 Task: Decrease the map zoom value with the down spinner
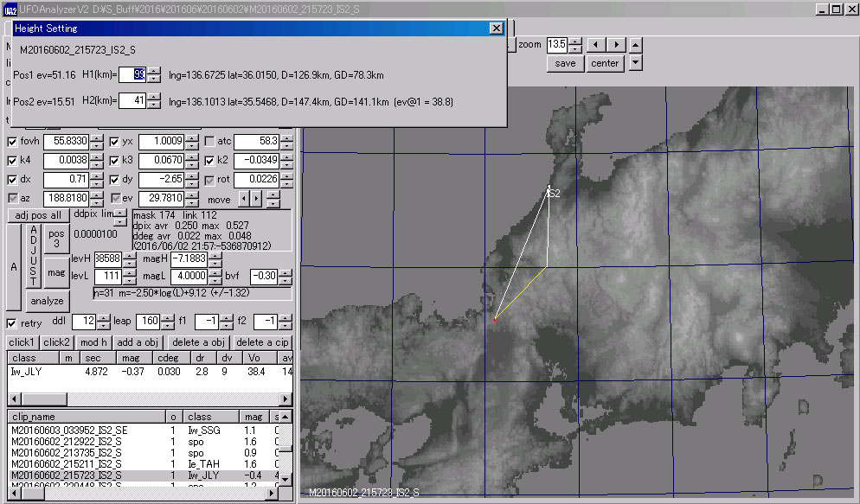click(574, 48)
